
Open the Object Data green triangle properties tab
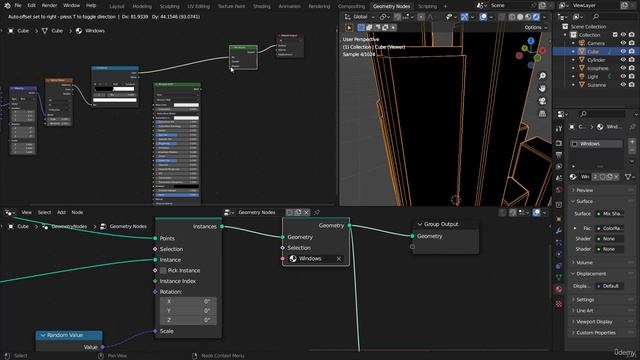pyautogui.click(x=559, y=278)
